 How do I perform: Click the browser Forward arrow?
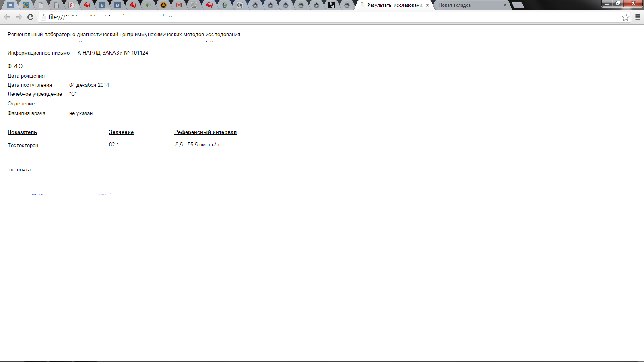[19, 17]
